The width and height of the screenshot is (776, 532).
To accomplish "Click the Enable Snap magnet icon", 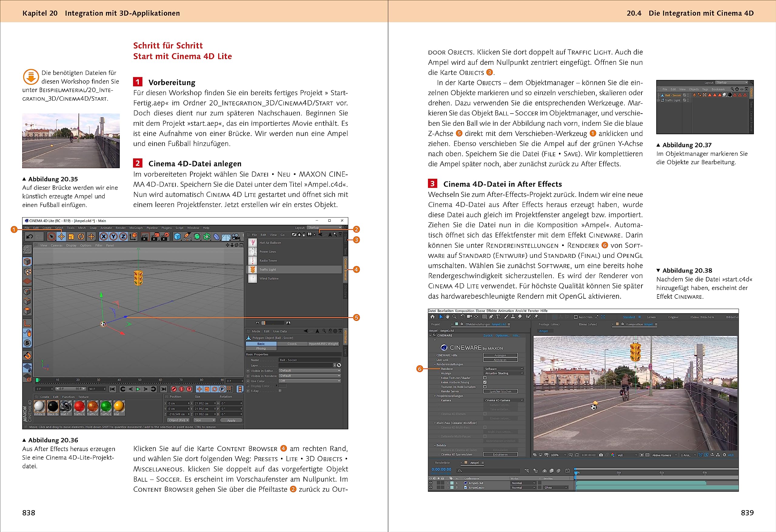I will 27,356.
